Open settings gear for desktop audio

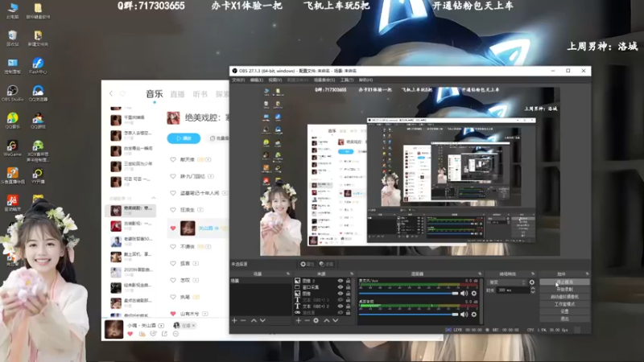474,315
